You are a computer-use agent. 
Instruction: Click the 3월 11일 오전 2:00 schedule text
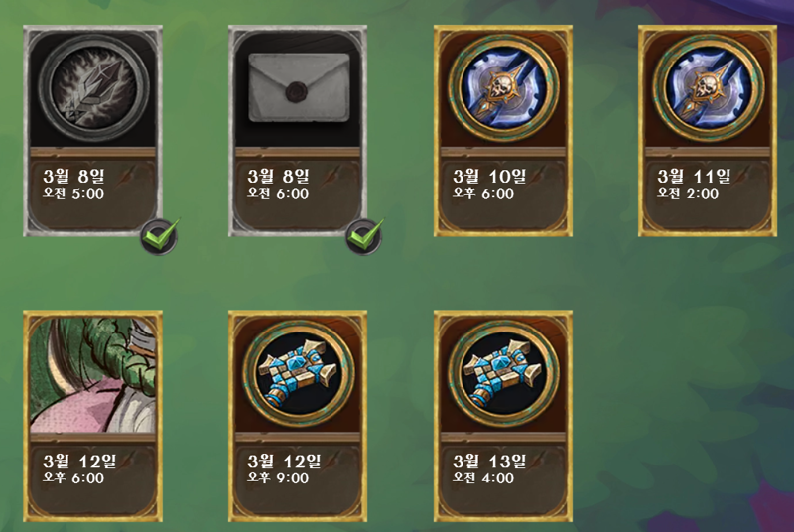coord(694,184)
